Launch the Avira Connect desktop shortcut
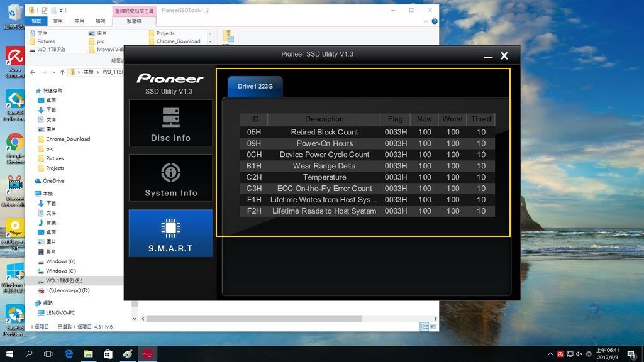 coord(14,62)
